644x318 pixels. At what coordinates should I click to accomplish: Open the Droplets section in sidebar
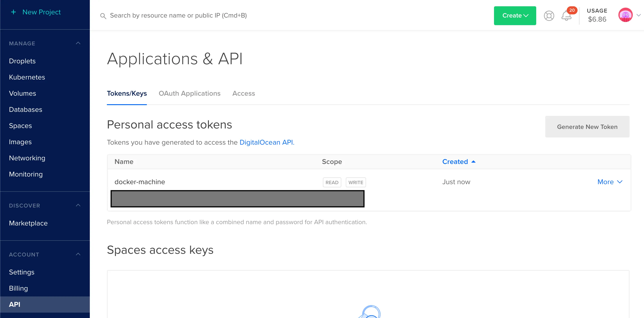(x=22, y=61)
